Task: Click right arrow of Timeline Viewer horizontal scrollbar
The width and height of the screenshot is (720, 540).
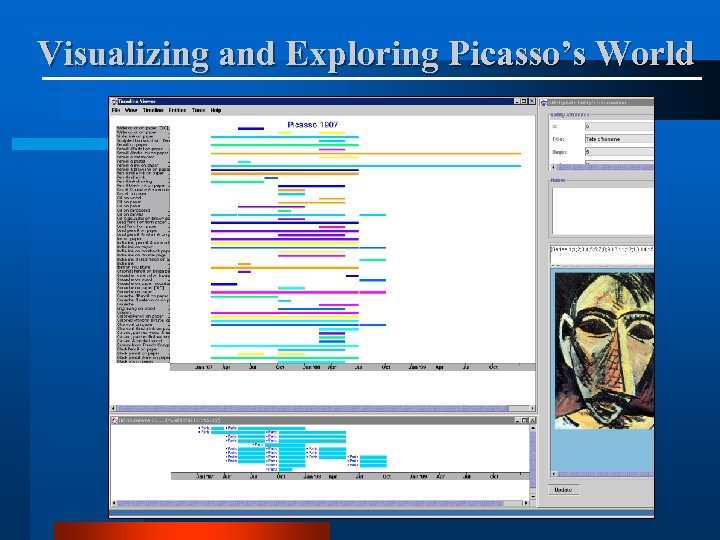Action: point(533,408)
